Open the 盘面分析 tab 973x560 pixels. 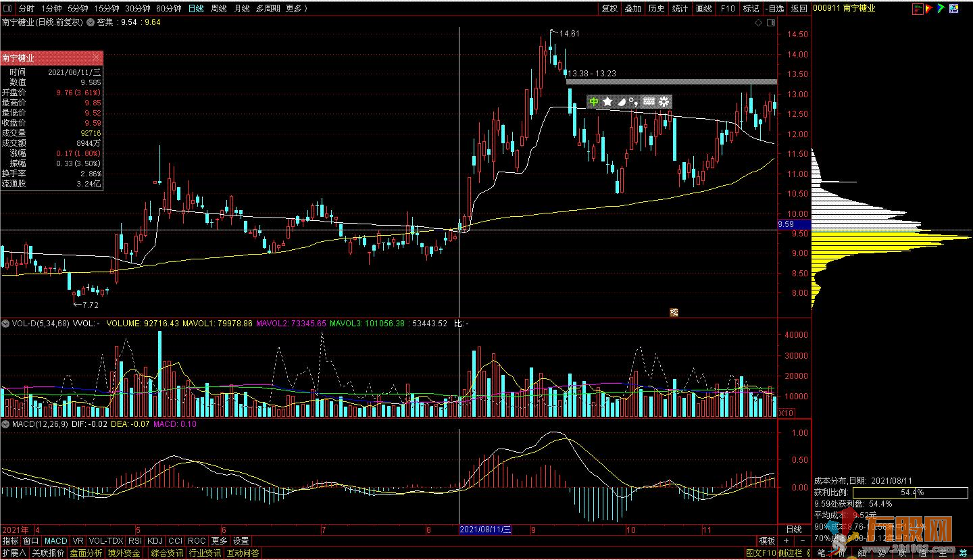pos(86,553)
